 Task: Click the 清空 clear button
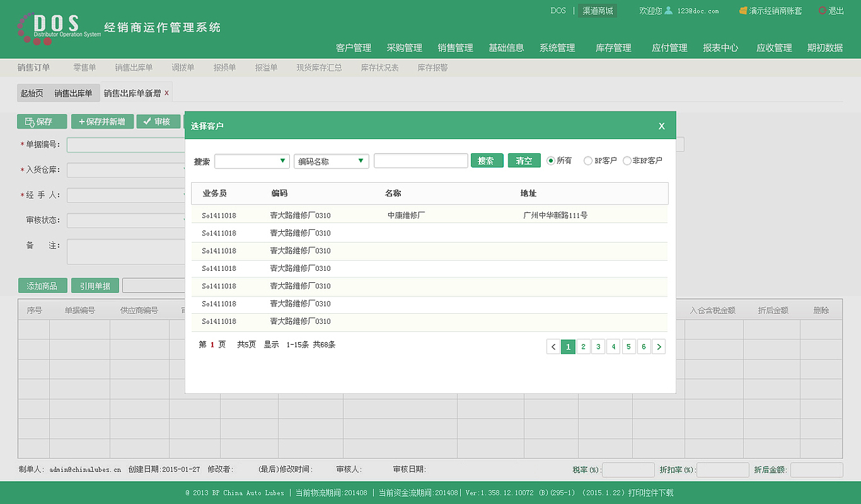point(524,160)
